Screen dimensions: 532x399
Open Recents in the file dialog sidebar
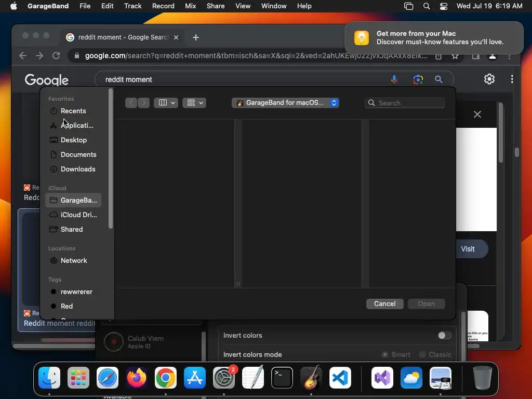(73, 111)
